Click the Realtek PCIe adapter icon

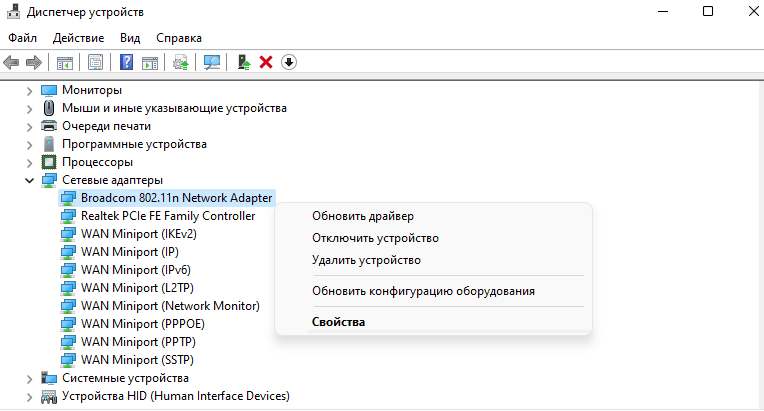(x=68, y=216)
